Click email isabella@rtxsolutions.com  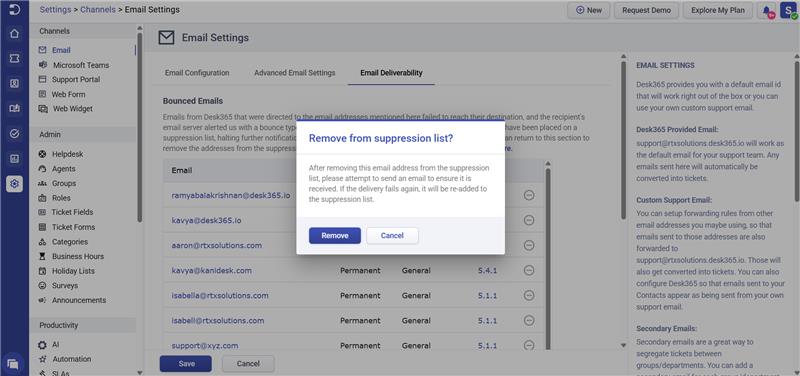pyautogui.click(x=220, y=295)
